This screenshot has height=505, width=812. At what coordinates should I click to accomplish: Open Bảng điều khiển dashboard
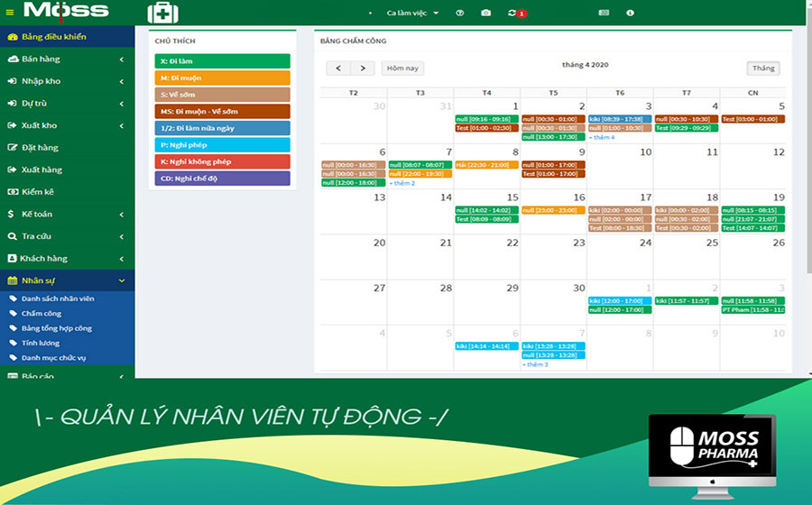54,37
